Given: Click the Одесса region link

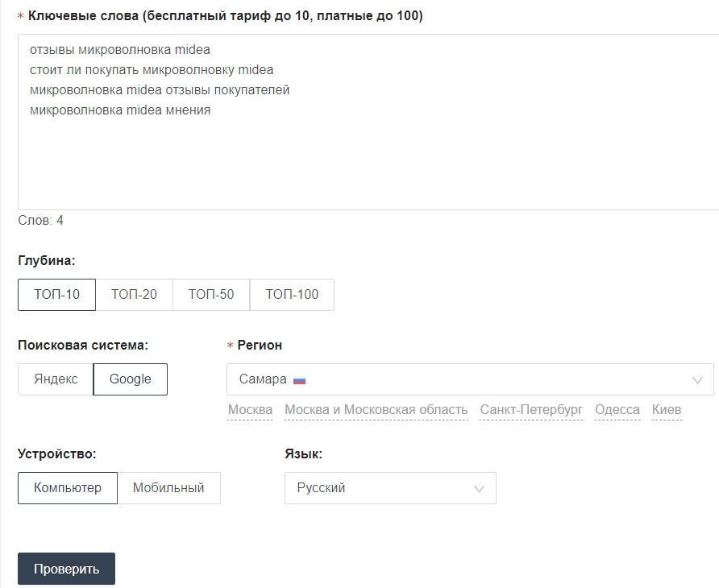Looking at the screenshot, I should point(617,410).
